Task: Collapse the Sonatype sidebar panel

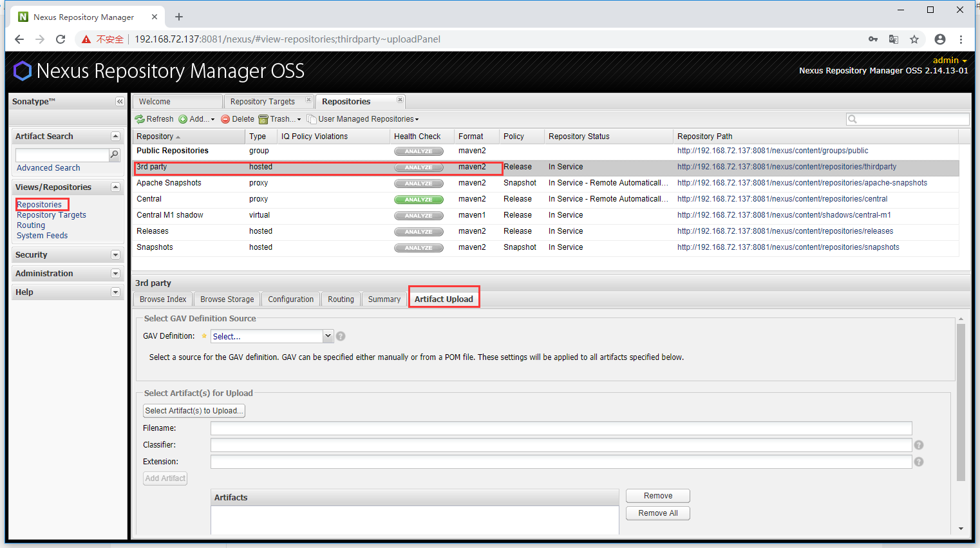Action: (120, 102)
